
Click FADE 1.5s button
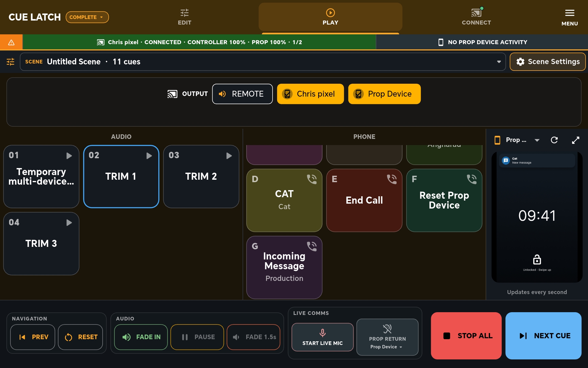pyautogui.click(x=254, y=337)
